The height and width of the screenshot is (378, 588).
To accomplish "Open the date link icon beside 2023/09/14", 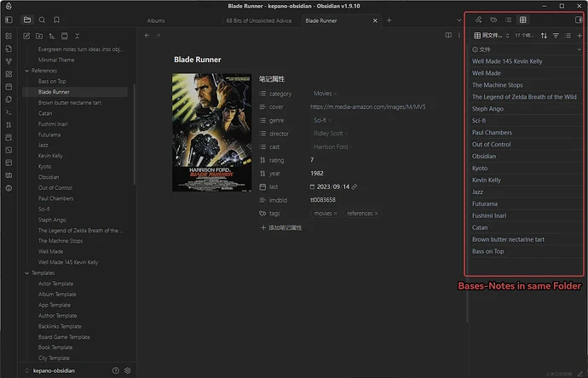I will [x=355, y=186].
